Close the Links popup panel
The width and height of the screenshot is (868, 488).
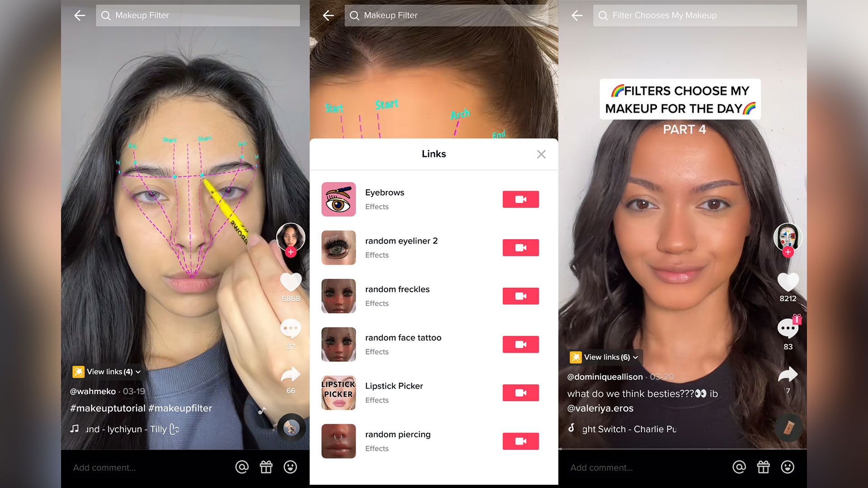tap(541, 155)
